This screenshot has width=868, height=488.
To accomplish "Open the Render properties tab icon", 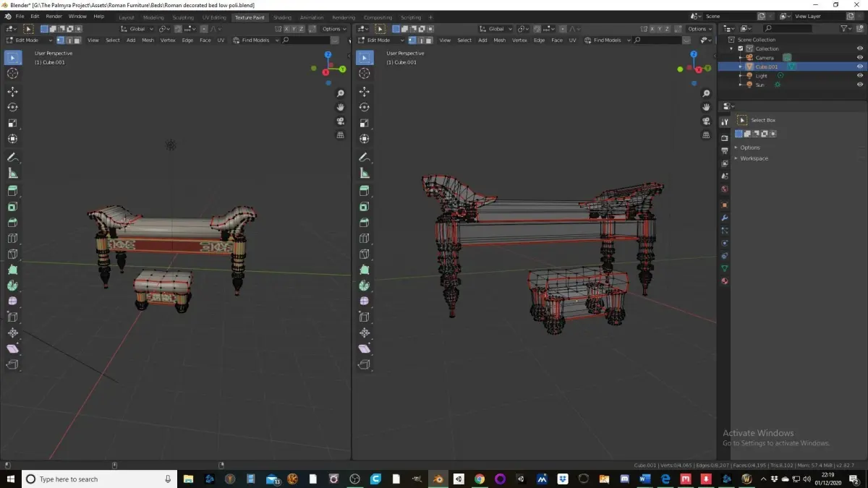I will 725,137.
